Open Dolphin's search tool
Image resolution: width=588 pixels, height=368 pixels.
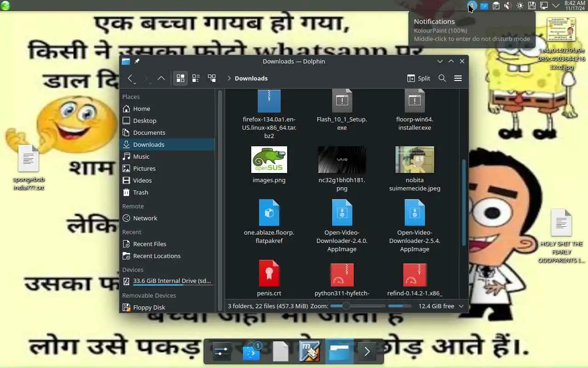click(x=442, y=78)
